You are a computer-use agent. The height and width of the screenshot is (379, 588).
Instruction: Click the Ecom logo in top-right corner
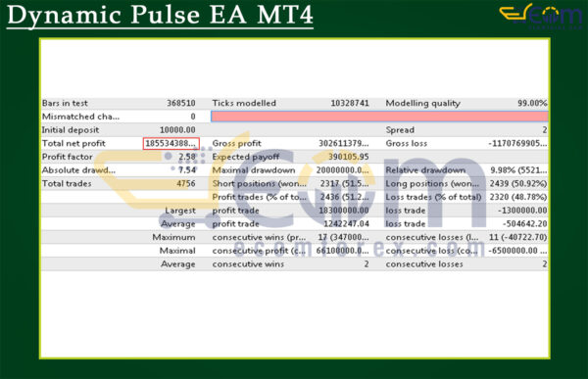pos(540,17)
